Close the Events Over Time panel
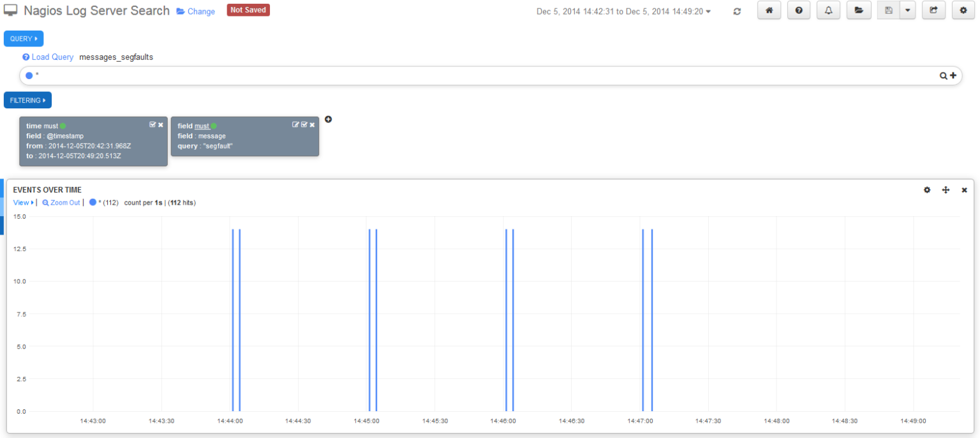The height and width of the screenshot is (438, 980). point(964,190)
